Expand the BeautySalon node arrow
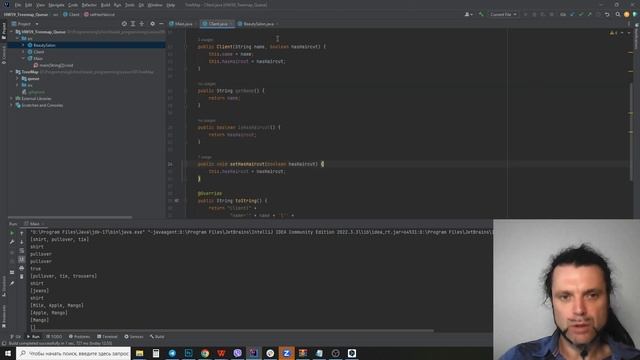The height and width of the screenshot is (360, 640). [x=23, y=45]
